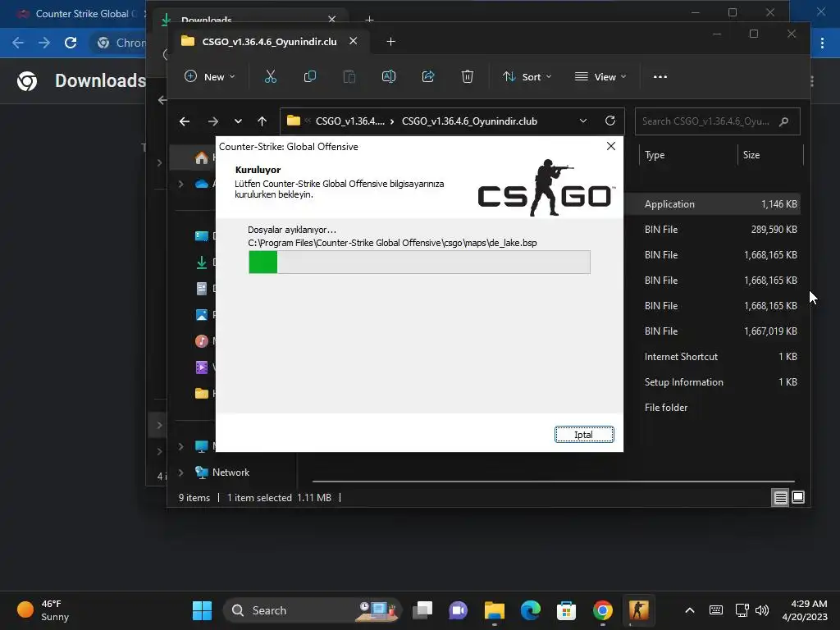Viewport: 840px width, 630px height.
Task: Expand This PC tree node above Network
Action: pos(181,446)
